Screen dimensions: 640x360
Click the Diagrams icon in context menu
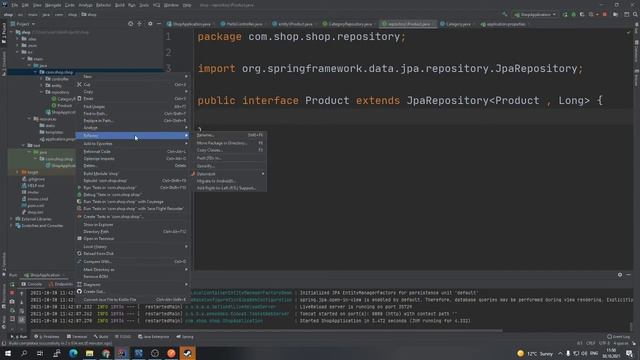pyautogui.click(x=79, y=284)
